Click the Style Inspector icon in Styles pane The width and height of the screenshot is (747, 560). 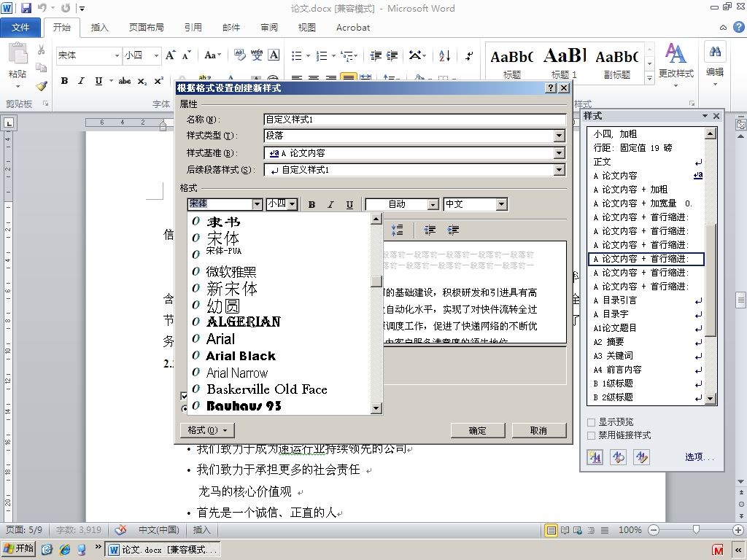(619, 457)
